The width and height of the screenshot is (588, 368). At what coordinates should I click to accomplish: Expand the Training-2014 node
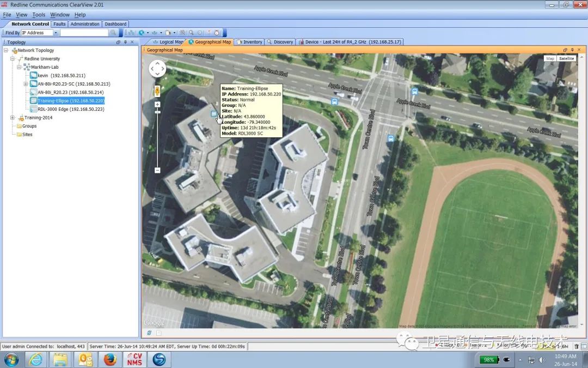click(13, 118)
